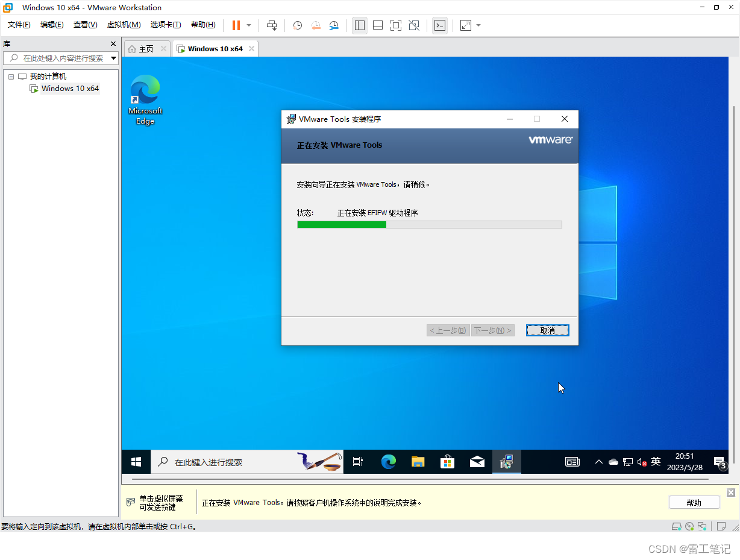Click the stretch guest display icon
740x560 pixels.
pyautogui.click(x=466, y=25)
